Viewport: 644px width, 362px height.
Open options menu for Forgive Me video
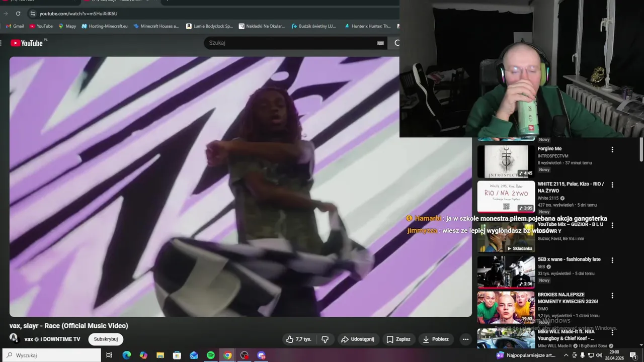click(x=612, y=149)
